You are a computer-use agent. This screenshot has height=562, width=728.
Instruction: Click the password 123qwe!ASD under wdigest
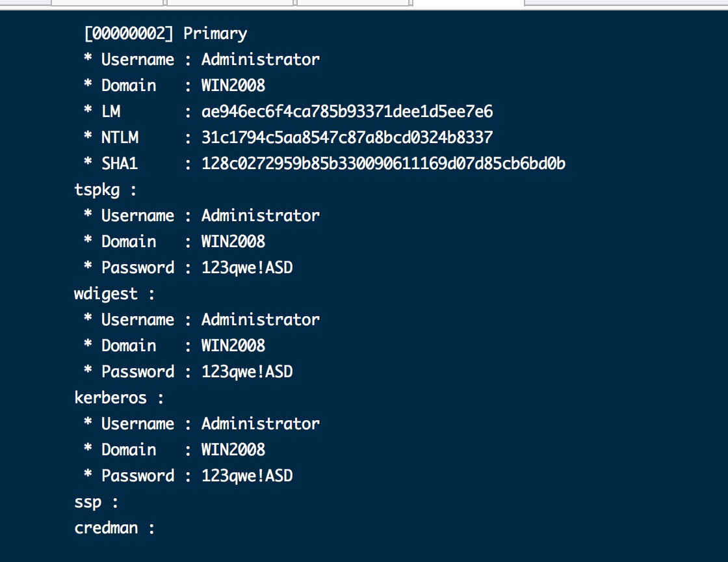click(x=247, y=372)
